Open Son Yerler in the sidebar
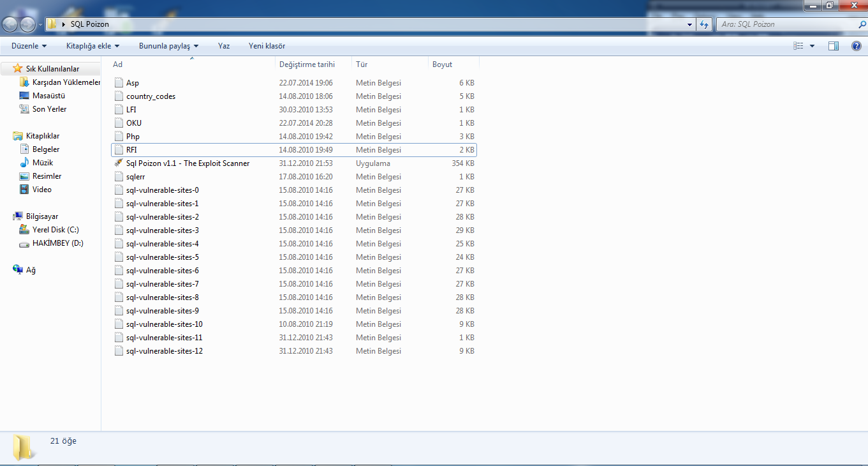This screenshot has height=466, width=868. click(49, 109)
